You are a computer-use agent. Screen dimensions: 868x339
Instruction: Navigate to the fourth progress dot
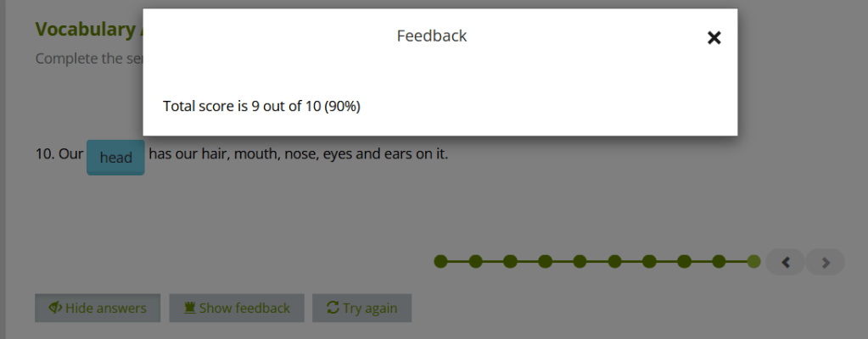point(545,261)
